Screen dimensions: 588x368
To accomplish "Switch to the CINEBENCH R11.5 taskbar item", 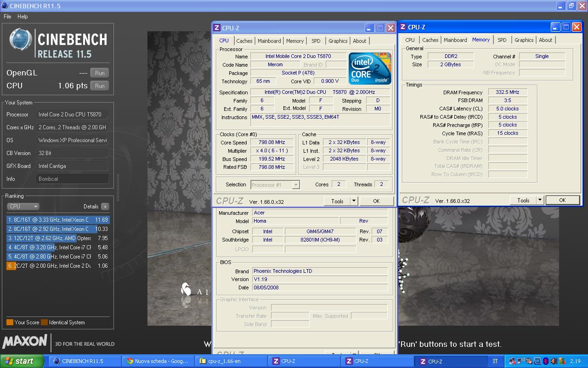I will coord(85,361).
